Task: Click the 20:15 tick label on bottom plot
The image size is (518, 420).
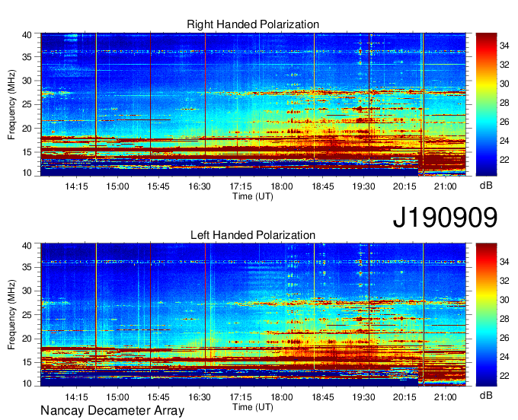Action: [404, 397]
